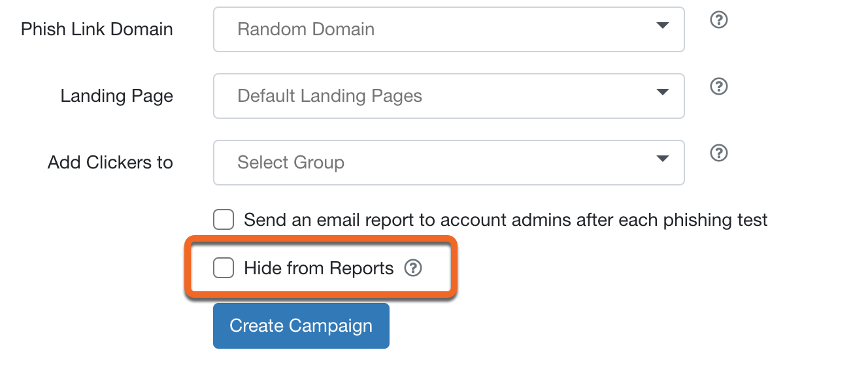868x367 pixels.
Task: Click help icon next to Hide from Reports
Action: [413, 268]
